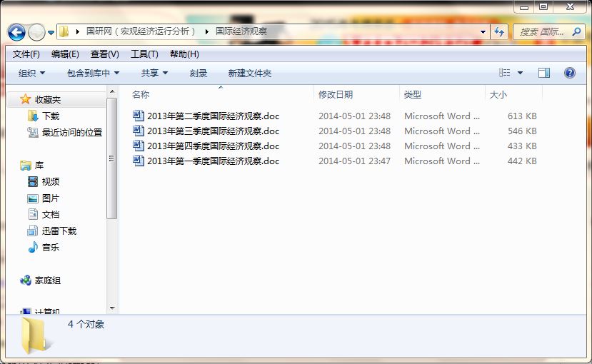The width and height of the screenshot is (592, 364).
Task: Open 视频 library
Action: click(x=51, y=182)
